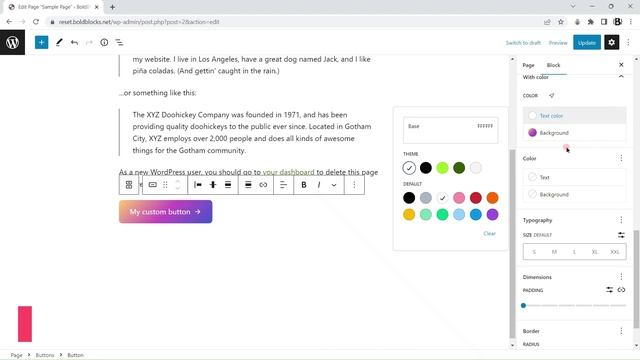640x360 pixels.
Task: Change the Button block type icon
Action: coord(153,185)
